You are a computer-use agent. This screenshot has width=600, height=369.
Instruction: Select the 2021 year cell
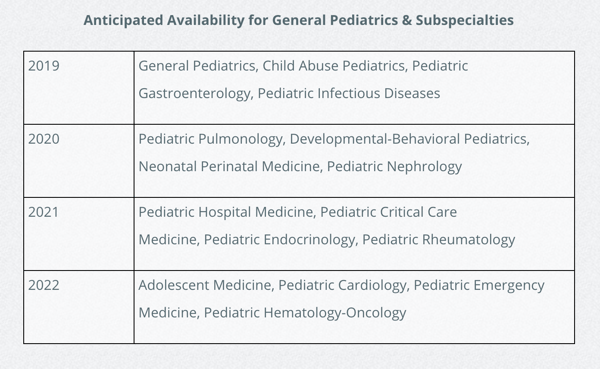click(x=79, y=234)
